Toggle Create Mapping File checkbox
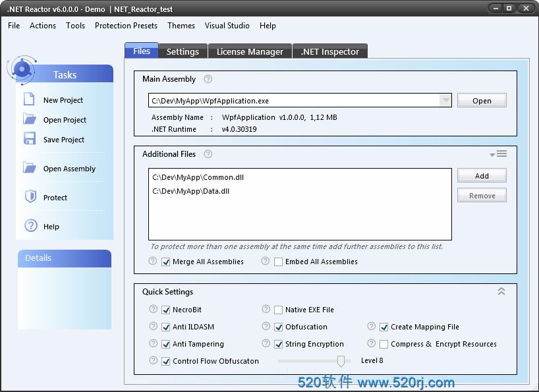Image resolution: width=539 pixels, height=392 pixels. [383, 327]
